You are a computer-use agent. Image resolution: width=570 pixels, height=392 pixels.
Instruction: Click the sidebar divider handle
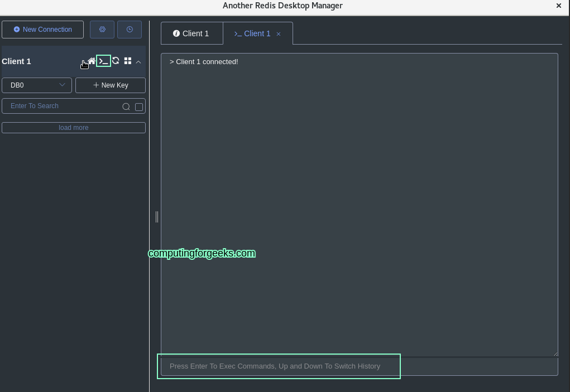coord(157,217)
